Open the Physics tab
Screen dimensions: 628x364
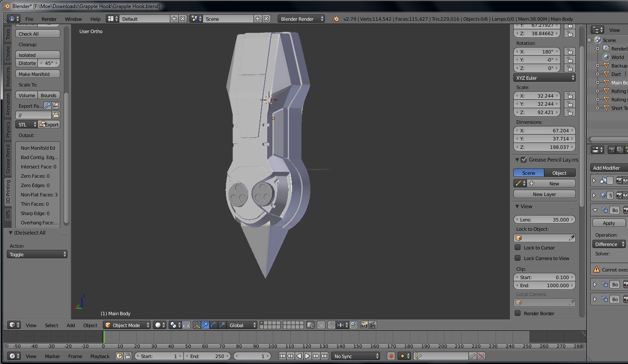tap(8, 130)
